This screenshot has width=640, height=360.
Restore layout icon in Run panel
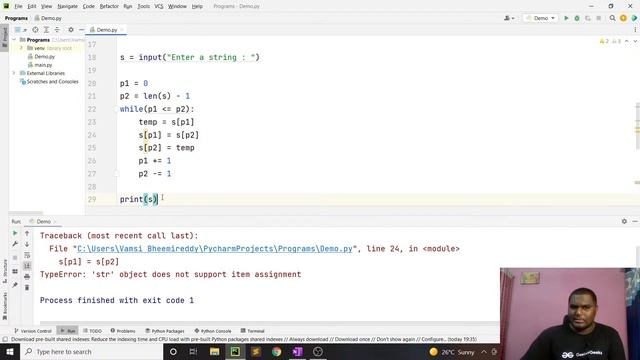coord(15,271)
